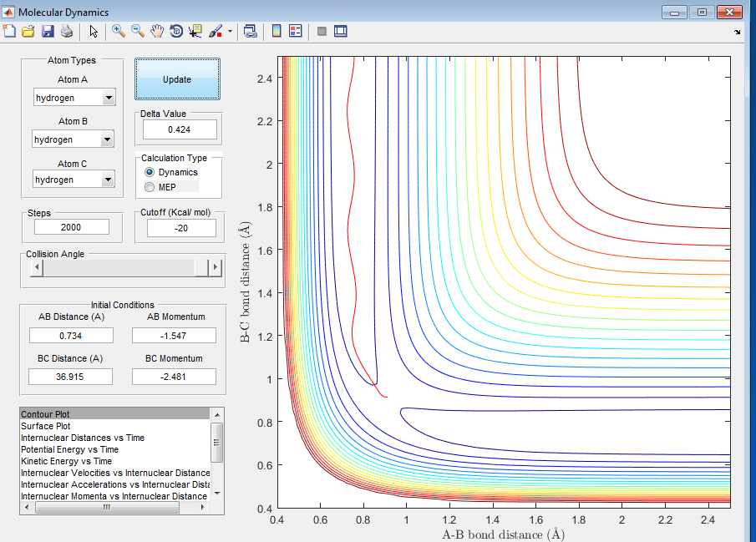The height and width of the screenshot is (542, 756).
Task: Activate the Pan hand tool
Action: 157,31
